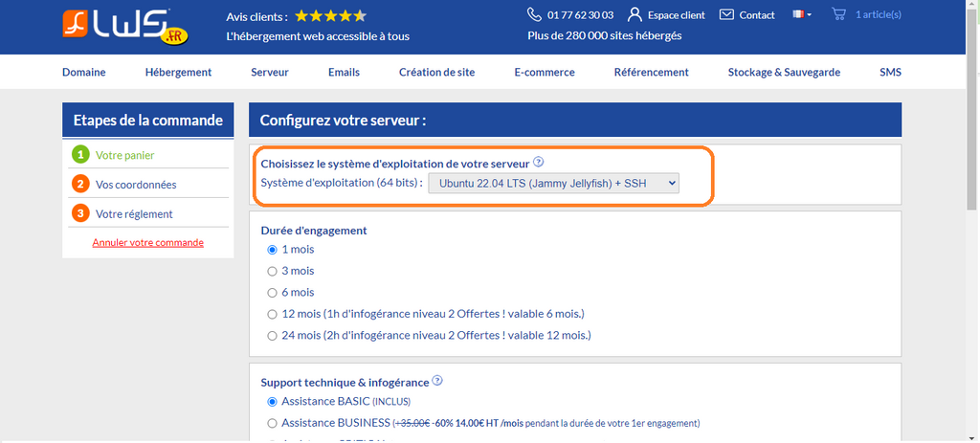
Task: Click the French flag icon
Action: [x=797, y=14]
